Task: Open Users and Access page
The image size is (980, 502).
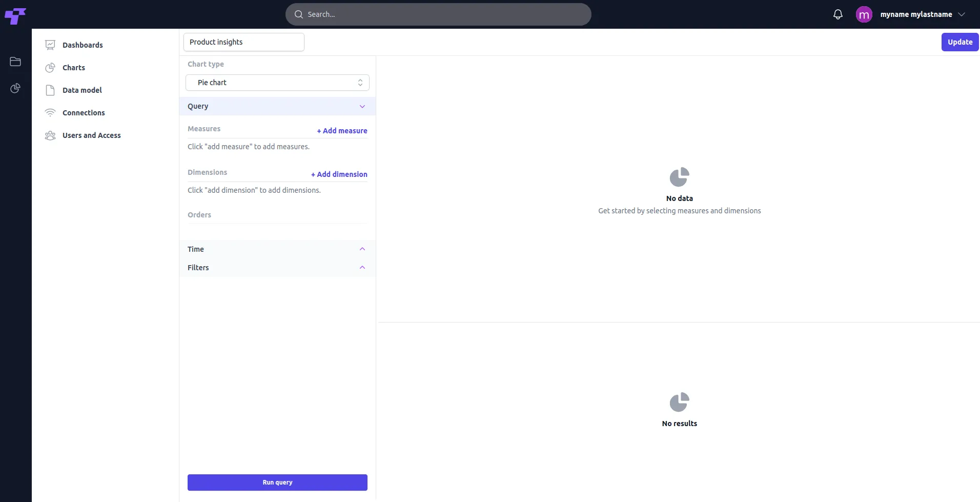Action: 92,135
